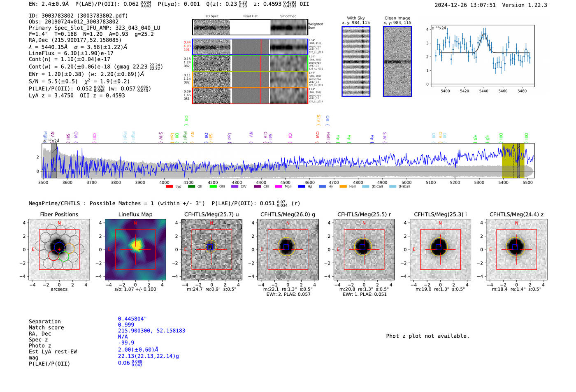Screen dimensions: 576x392
Task: Select the Clean Image panel
Action: 397,61
